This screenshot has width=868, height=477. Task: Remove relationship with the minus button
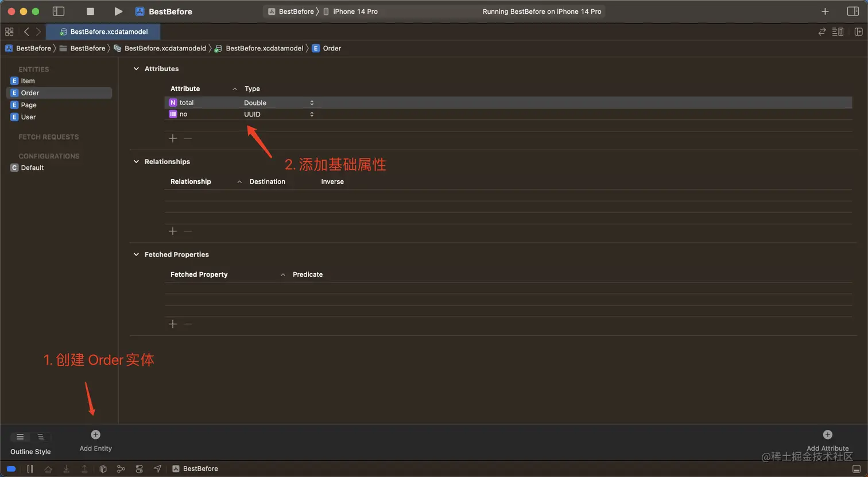coord(188,231)
